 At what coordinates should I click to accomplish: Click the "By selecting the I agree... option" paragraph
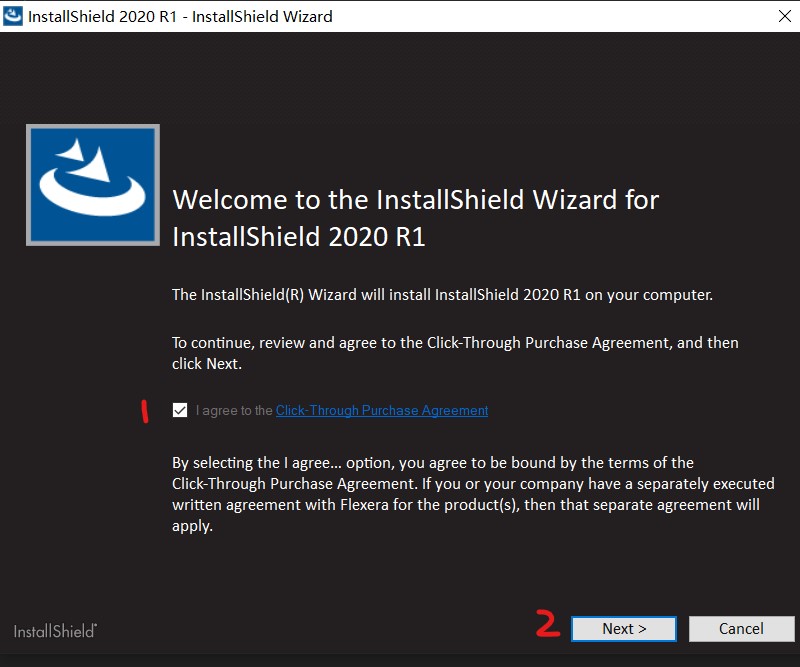click(473, 494)
